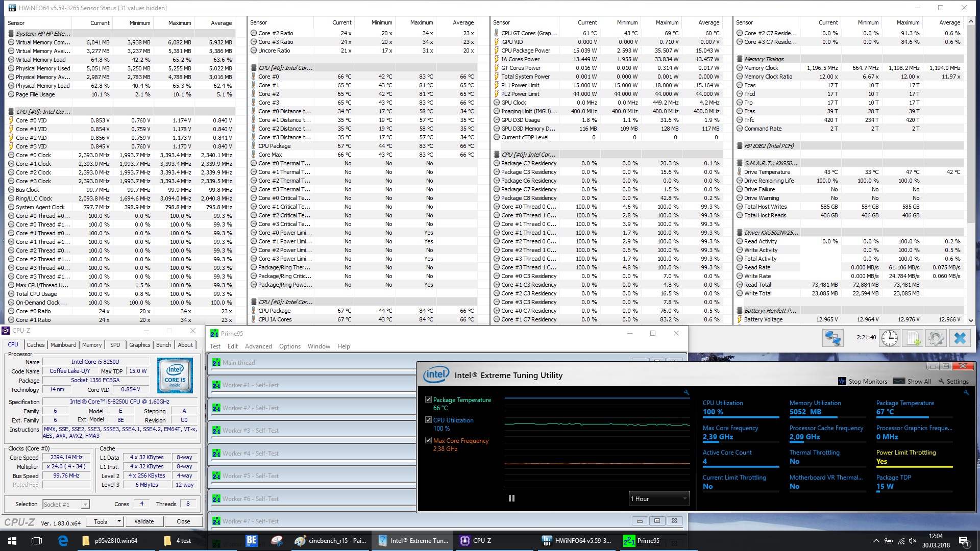Click the HWiNFO blue X close-sensors button
Screen dimensions: 980x551
[x=960, y=338]
